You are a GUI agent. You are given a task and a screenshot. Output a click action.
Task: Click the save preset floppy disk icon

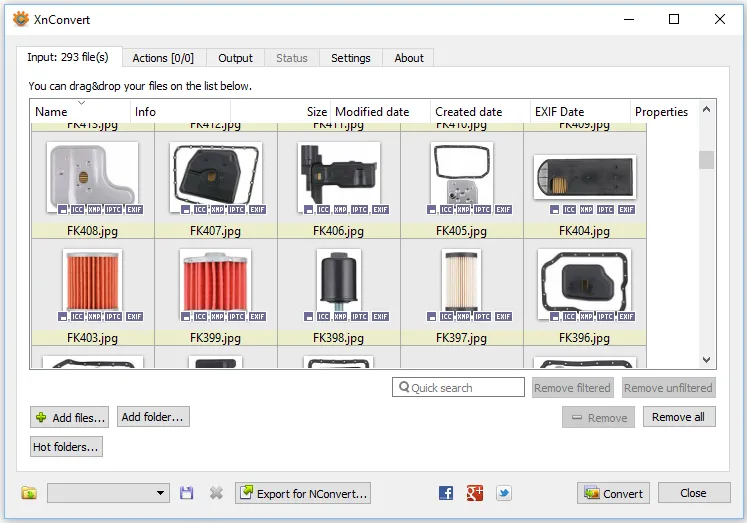(186, 493)
